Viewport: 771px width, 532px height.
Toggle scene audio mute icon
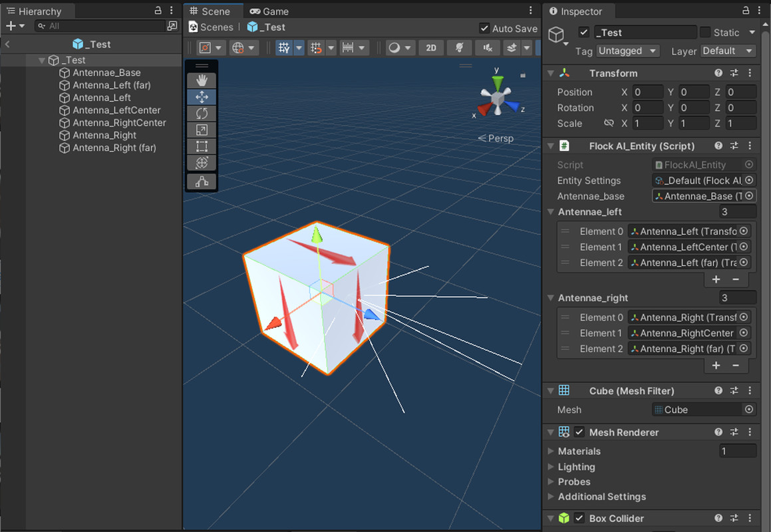[488, 48]
